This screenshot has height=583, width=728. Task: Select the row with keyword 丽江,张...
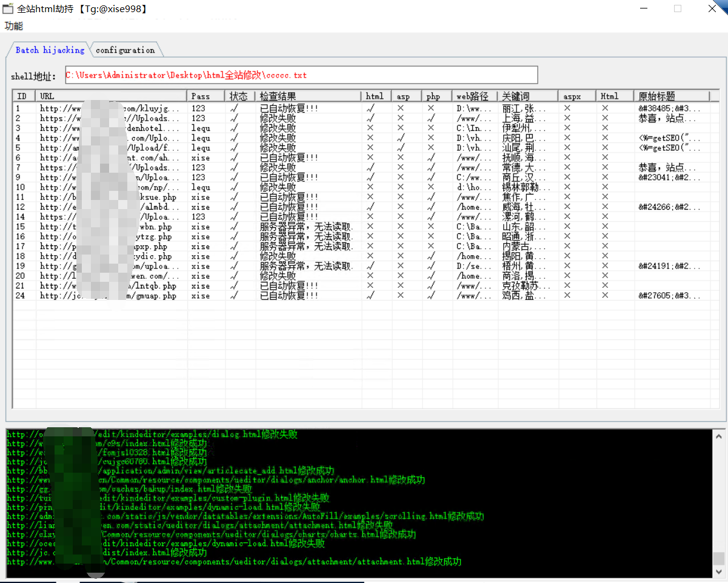(366, 108)
